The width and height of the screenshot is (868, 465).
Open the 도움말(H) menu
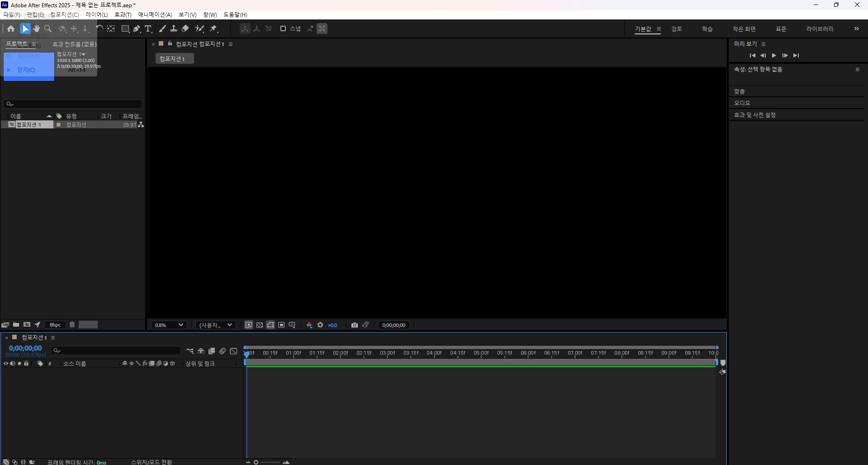pyautogui.click(x=235, y=15)
